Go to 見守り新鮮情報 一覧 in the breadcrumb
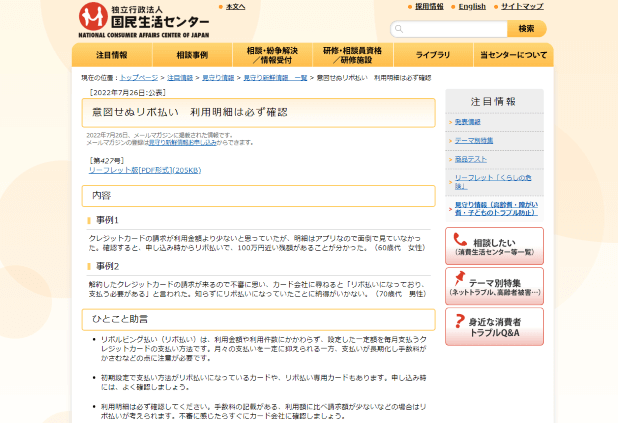Screen dimensions: 618x423 275,78
